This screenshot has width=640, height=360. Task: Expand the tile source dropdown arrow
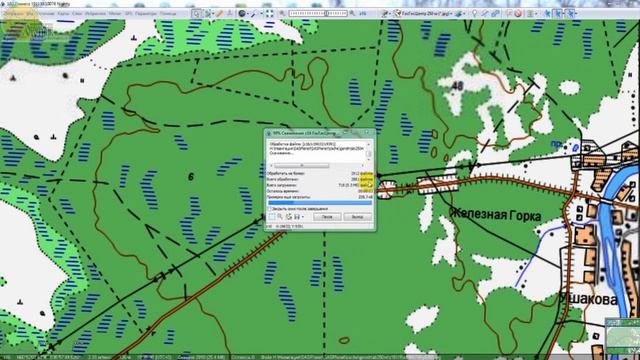[389, 14]
